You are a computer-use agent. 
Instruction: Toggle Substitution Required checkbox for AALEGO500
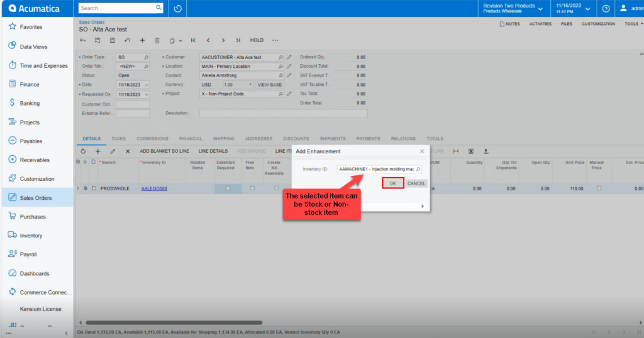[228, 188]
